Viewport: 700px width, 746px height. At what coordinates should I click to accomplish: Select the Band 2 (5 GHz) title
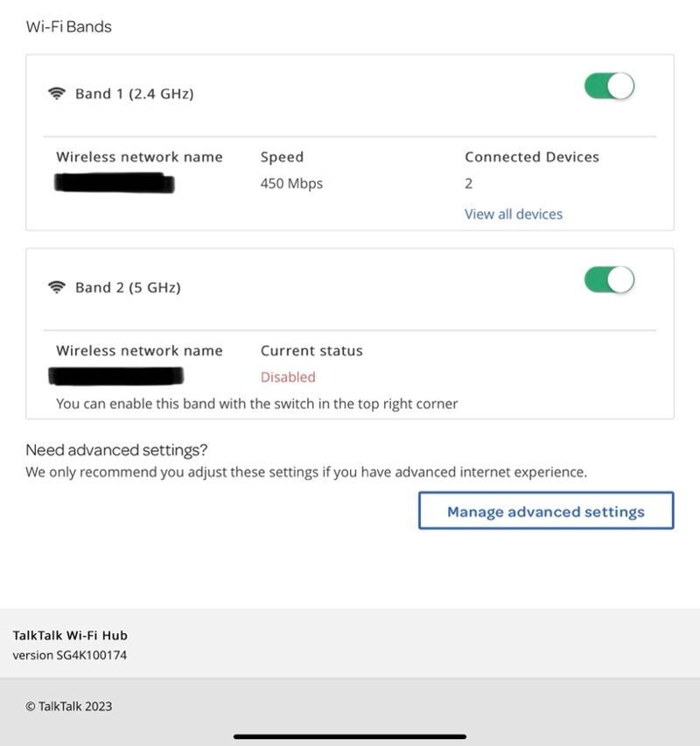tap(128, 287)
